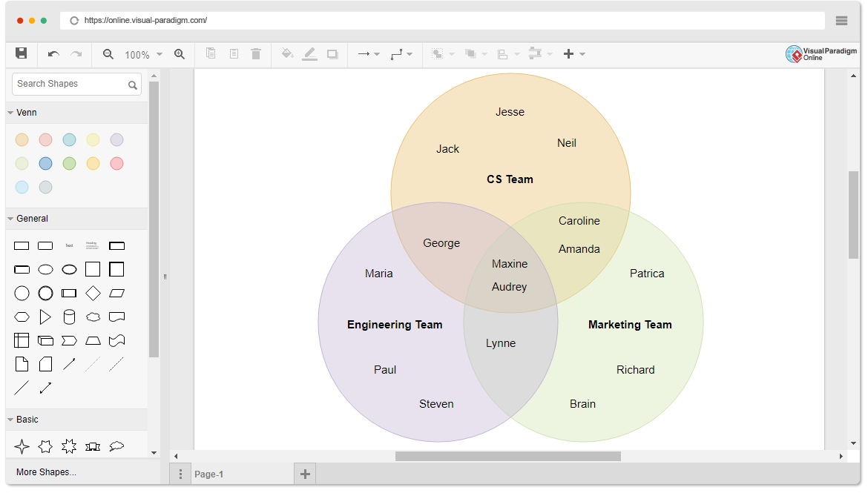Select the cloud shape in General
The image size is (868, 493).
(93, 317)
